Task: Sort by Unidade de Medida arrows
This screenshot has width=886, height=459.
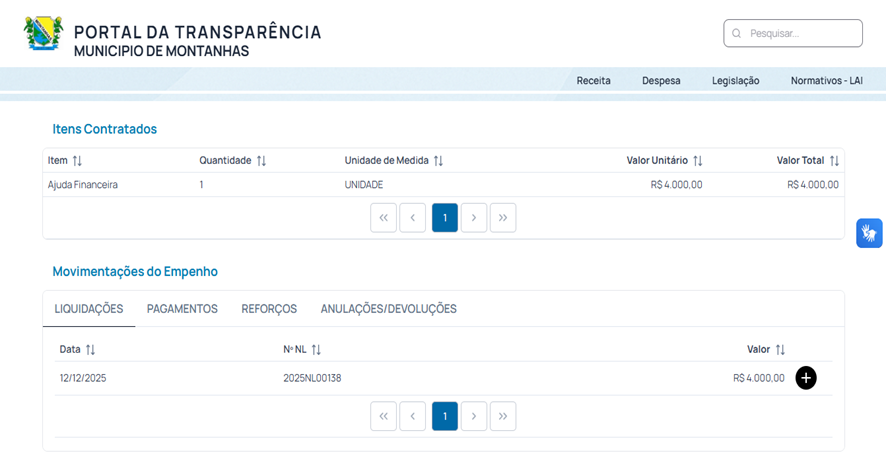Action: click(x=438, y=161)
